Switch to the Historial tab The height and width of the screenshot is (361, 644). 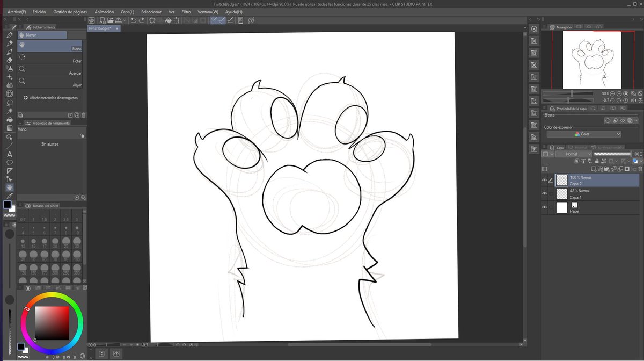581,147
